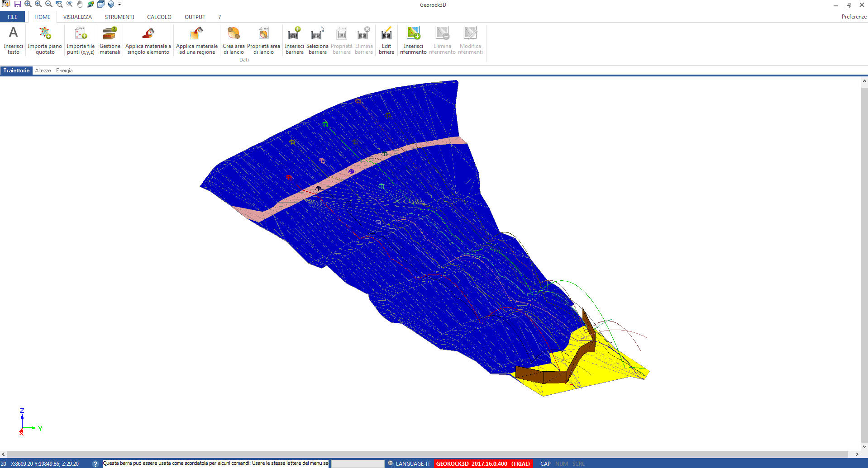Click Importa file punti (x,y,z)

[x=81, y=40]
